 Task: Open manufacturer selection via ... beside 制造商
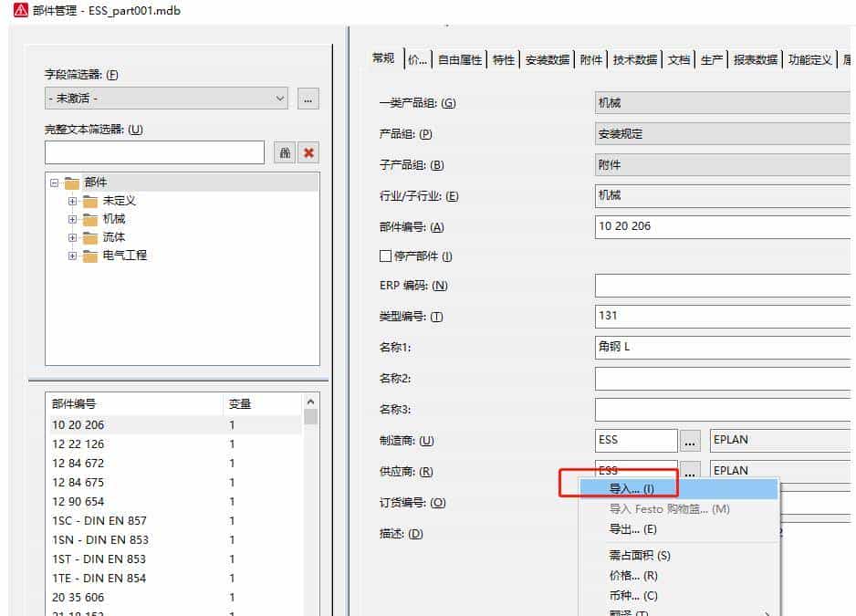point(691,440)
